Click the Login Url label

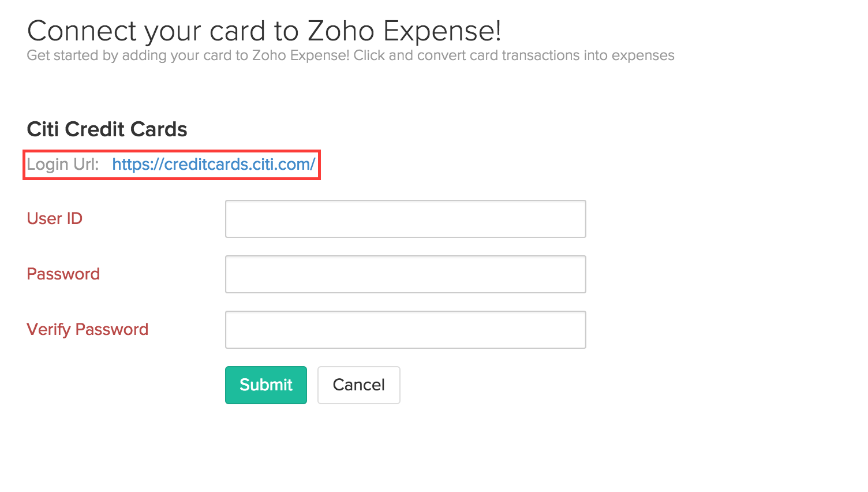(x=63, y=165)
